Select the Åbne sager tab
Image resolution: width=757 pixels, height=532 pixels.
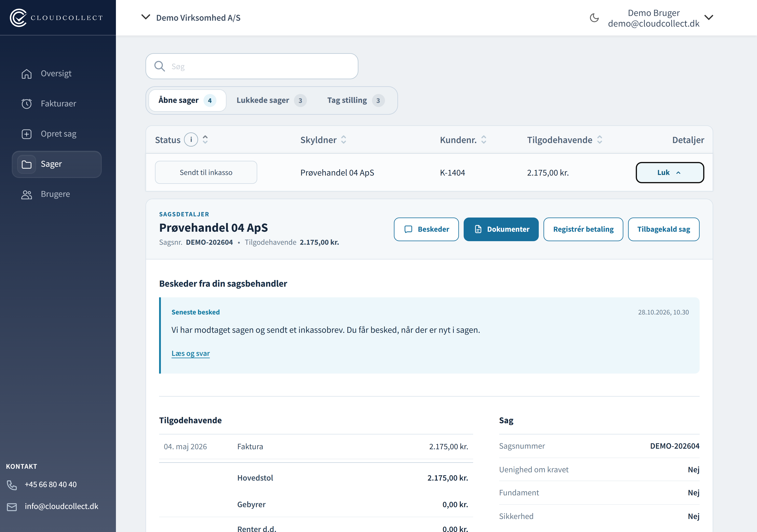(x=187, y=100)
